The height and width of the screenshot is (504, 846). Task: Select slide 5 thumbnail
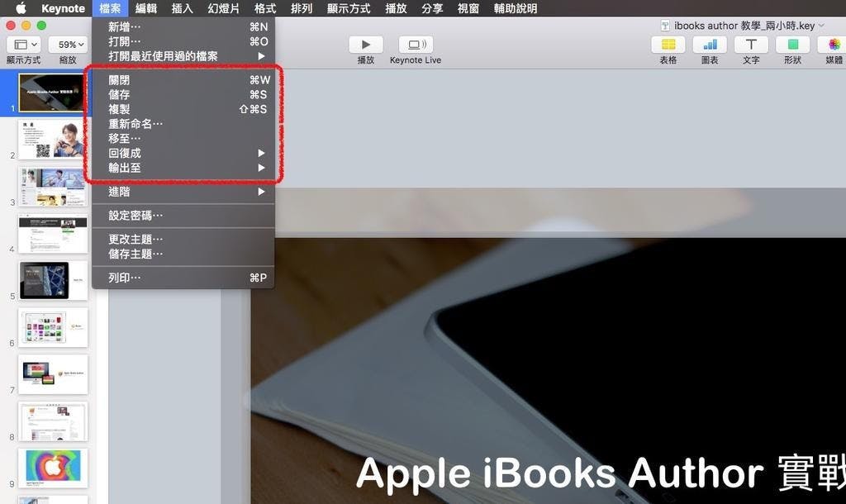pyautogui.click(x=52, y=280)
